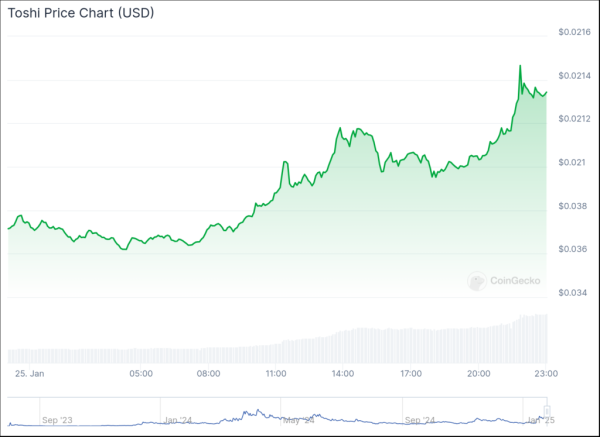Jump to May '24 in the navigator
600x437 pixels.
pyautogui.click(x=299, y=420)
